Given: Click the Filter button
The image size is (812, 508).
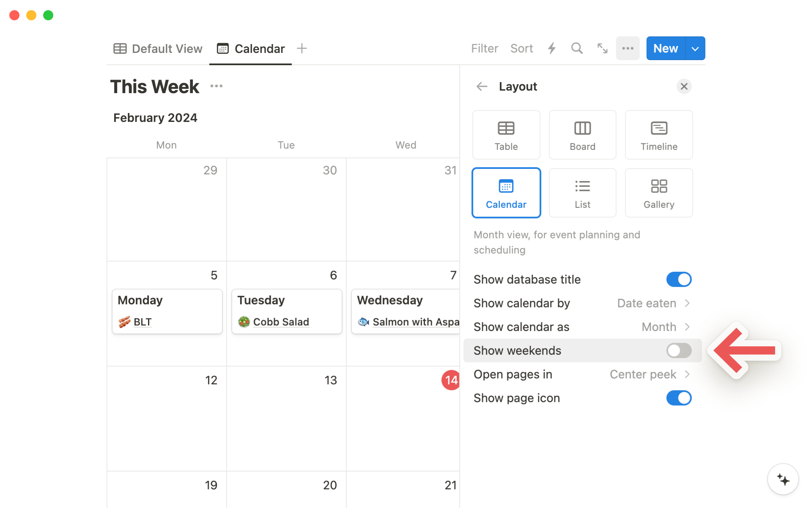Looking at the screenshot, I should pyautogui.click(x=484, y=48).
